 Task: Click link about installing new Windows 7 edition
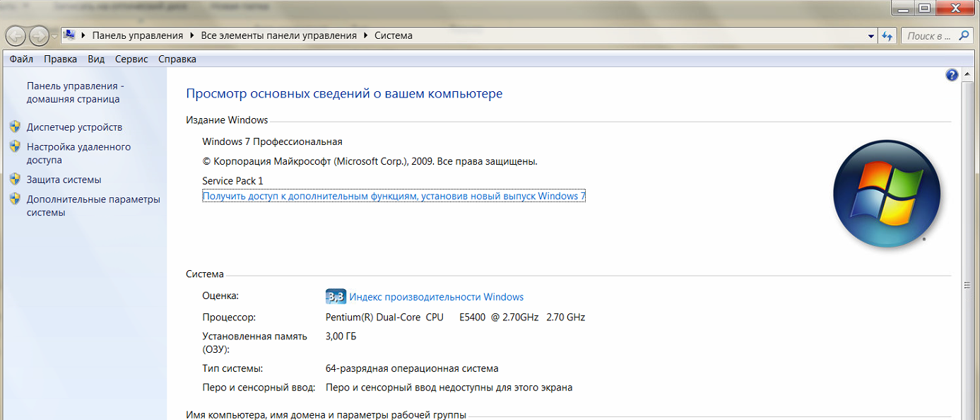(x=394, y=197)
